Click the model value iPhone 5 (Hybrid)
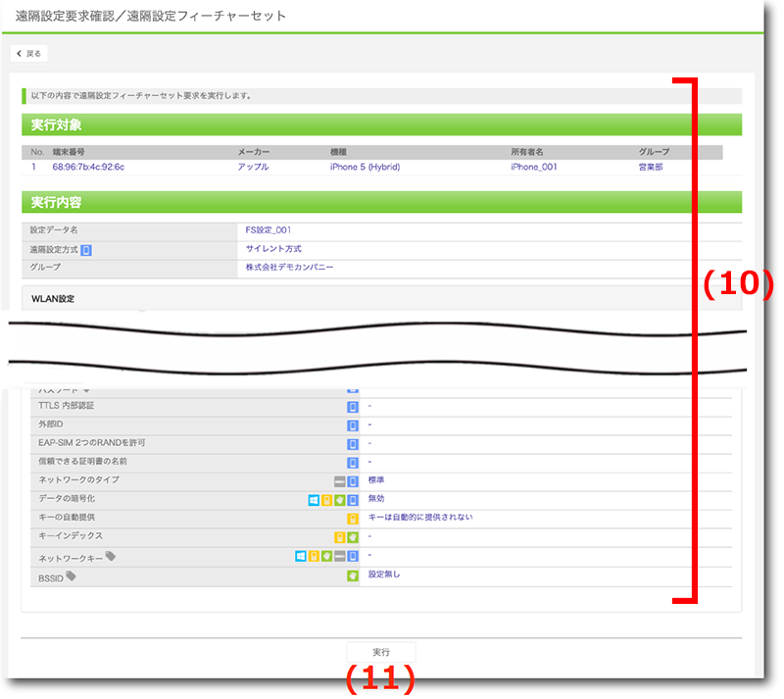 point(365,167)
